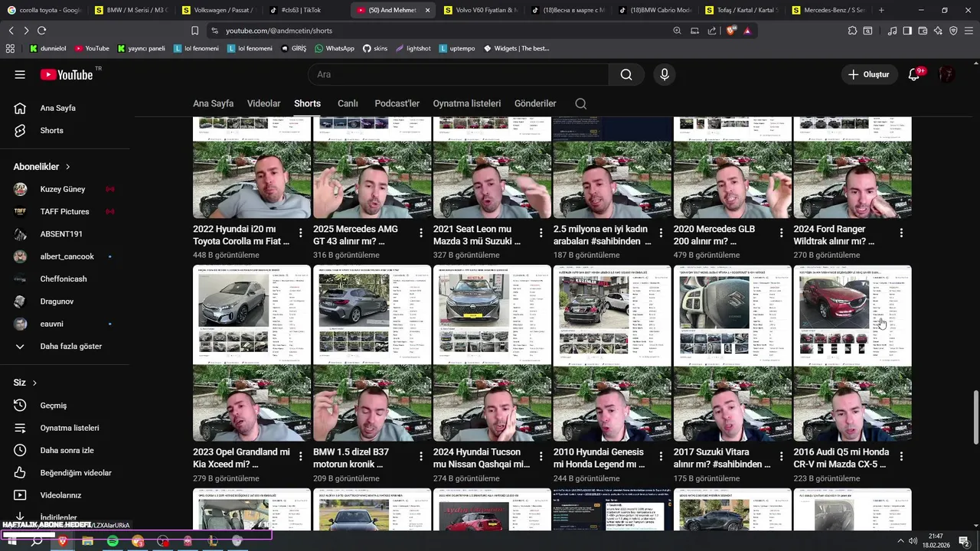Image resolution: width=980 pixels, height=551 pixels.
Task: Click the address bar URL
Action: [279, 31]
